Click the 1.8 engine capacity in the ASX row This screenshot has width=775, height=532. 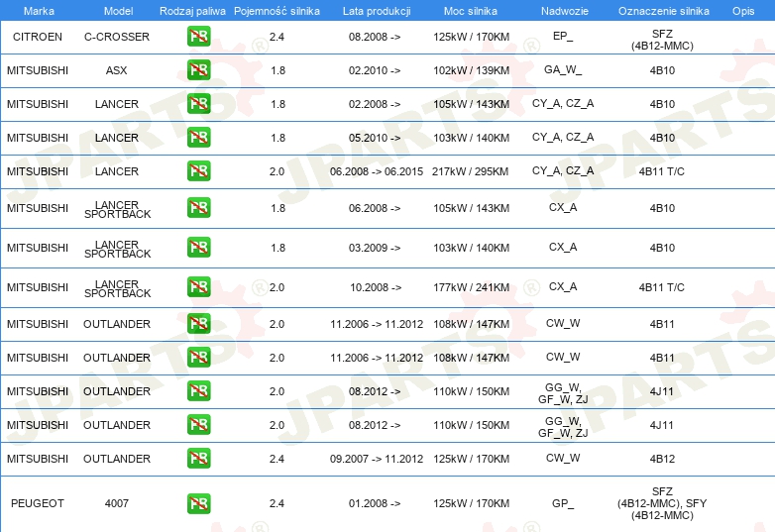coord(277,70)
